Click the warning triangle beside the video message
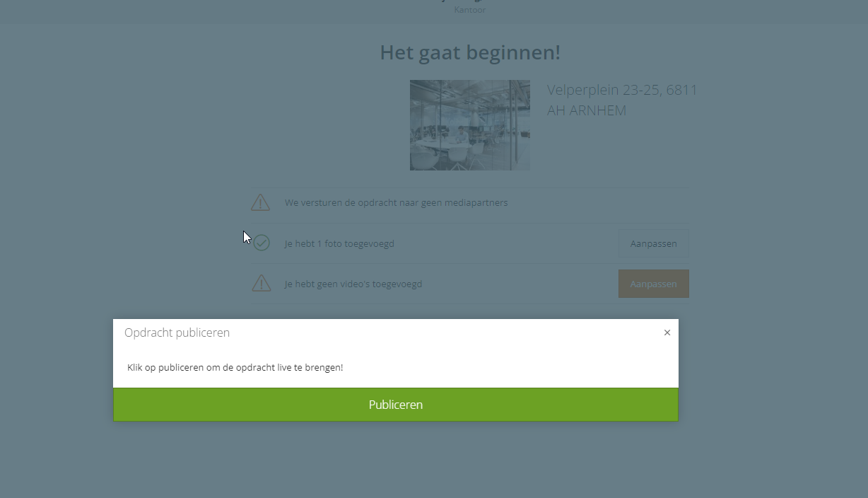868x498 pixels. [262, 284]
